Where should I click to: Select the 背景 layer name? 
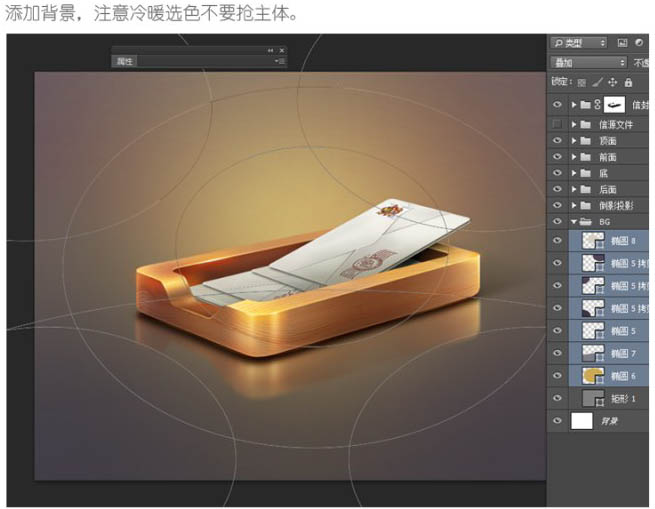click(609, 421)
